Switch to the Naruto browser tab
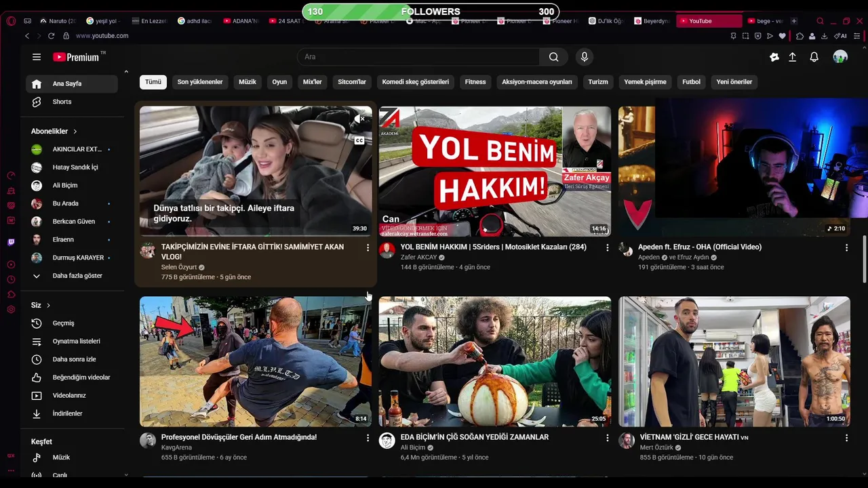The width and height of the screenshot is (868, 488). pyautogui.click(x=58, y=21)
